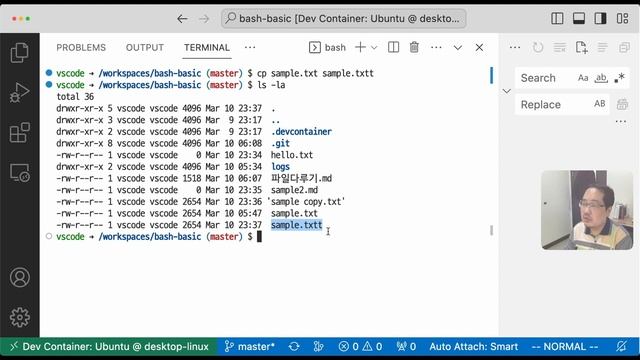Toggle Preserve Case in replace
640x360 pixels.
coord(599,104)
